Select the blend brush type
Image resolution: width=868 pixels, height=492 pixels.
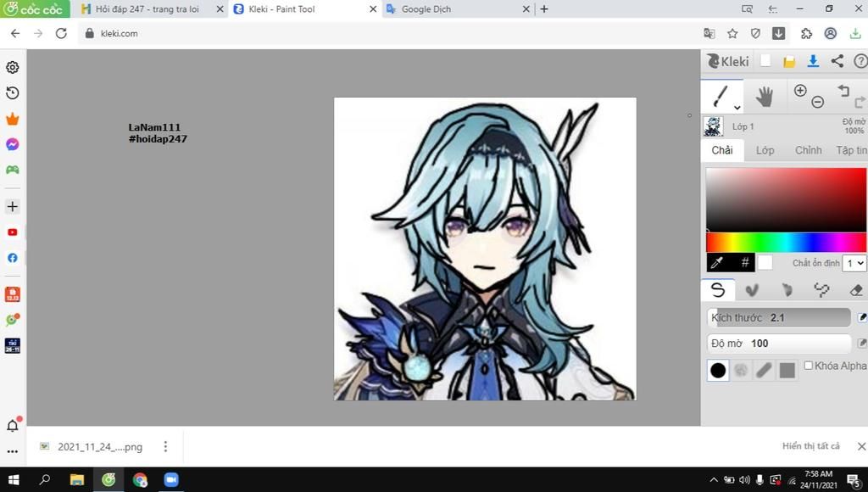point(752,290)
